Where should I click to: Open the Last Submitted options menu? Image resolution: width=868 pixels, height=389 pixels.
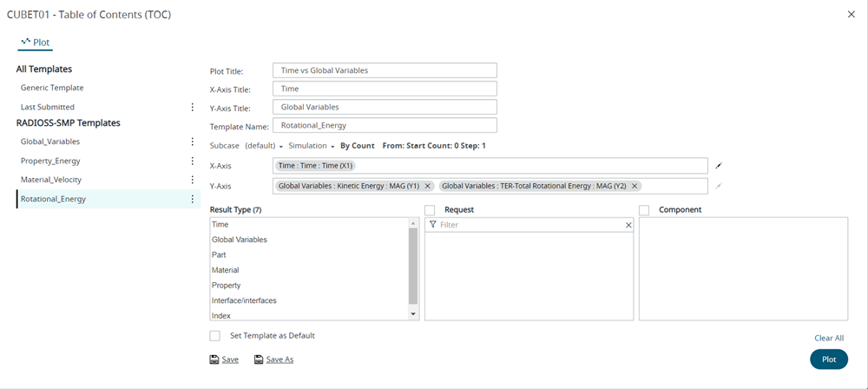point(193,107)
